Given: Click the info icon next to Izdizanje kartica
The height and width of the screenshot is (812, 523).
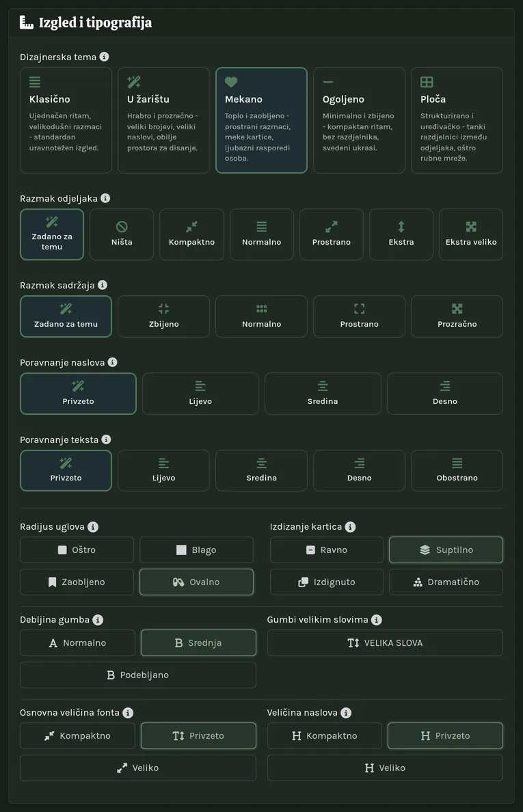Looking at the screenshot, I should click(x=350, y=527).
